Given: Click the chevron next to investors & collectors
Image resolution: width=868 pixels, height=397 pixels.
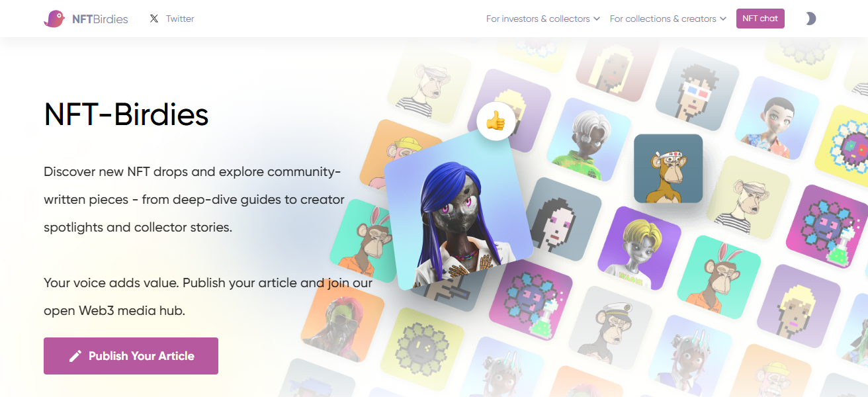Looking at the screenshot, I should point(596,19).
